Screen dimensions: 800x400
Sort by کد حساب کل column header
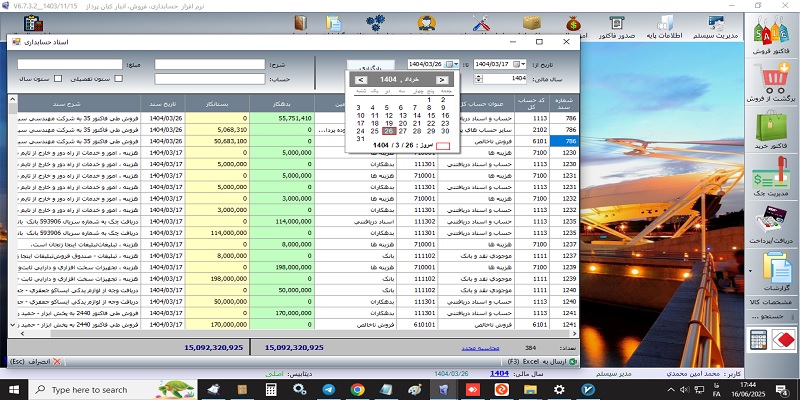(532, 103)
